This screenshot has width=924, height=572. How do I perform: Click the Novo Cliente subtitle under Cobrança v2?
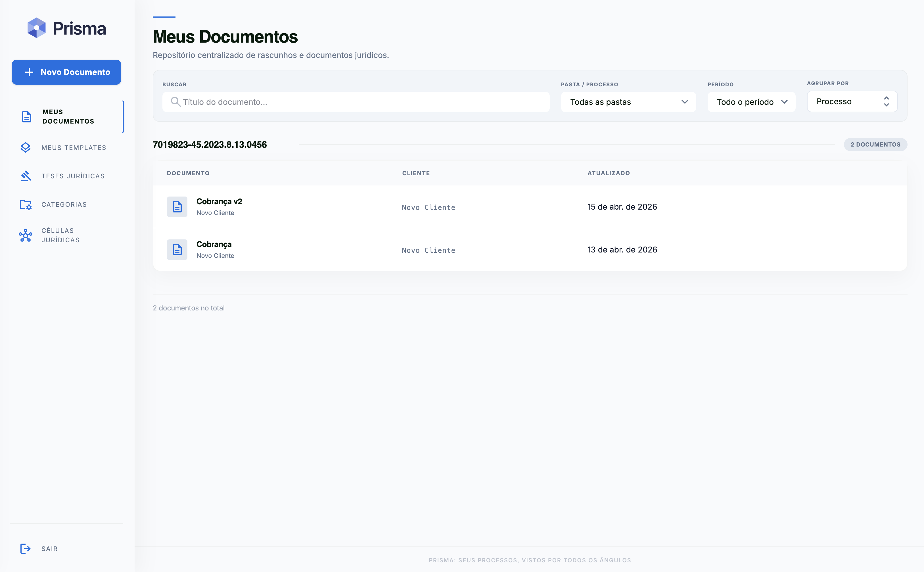coord(215,213)
